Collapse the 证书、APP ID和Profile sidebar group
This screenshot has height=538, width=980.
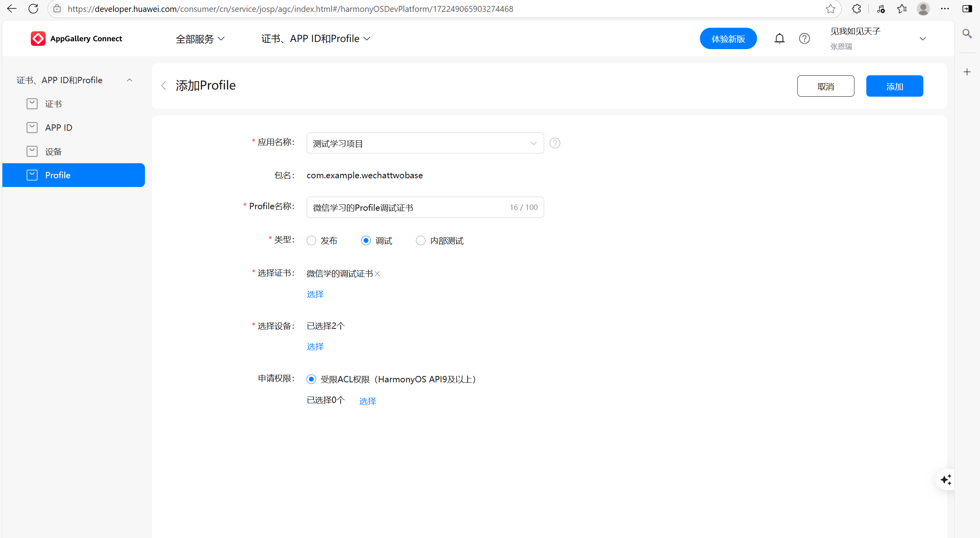point(130,80)
